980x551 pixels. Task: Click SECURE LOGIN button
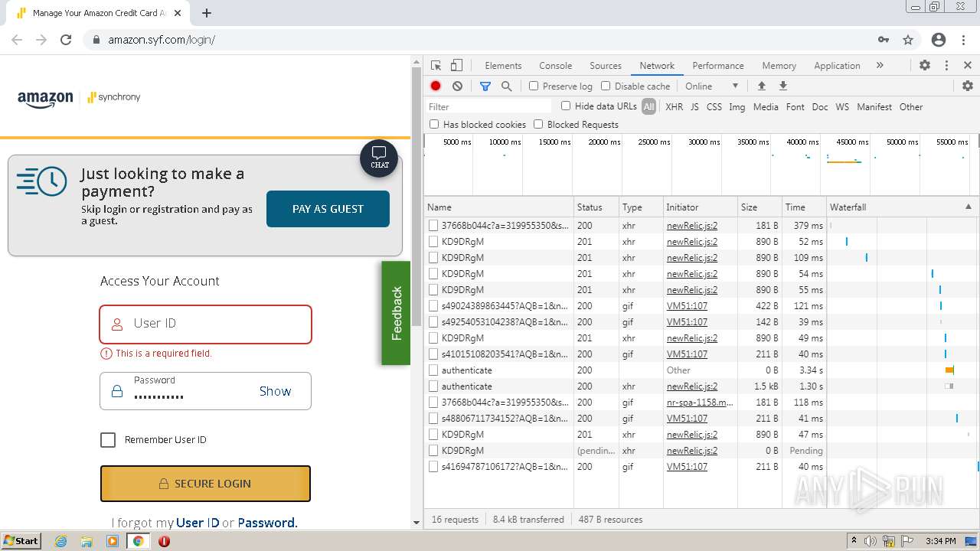tap(205, 484)
